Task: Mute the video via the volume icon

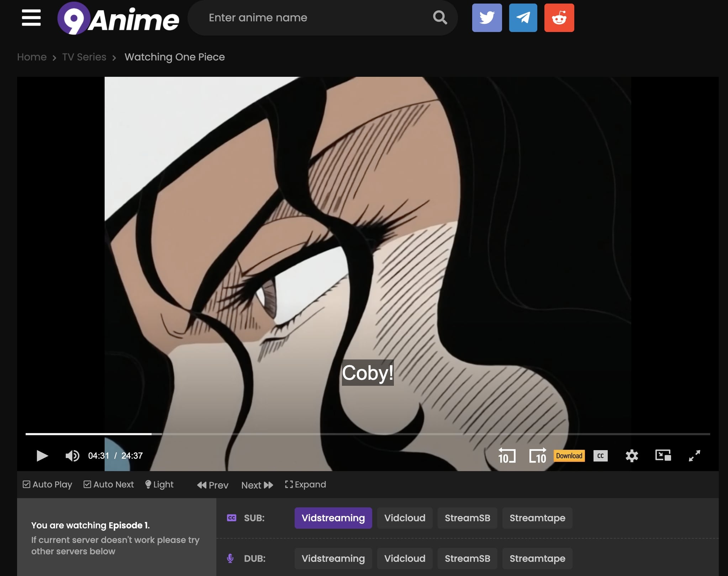Action: pos(73,456)
